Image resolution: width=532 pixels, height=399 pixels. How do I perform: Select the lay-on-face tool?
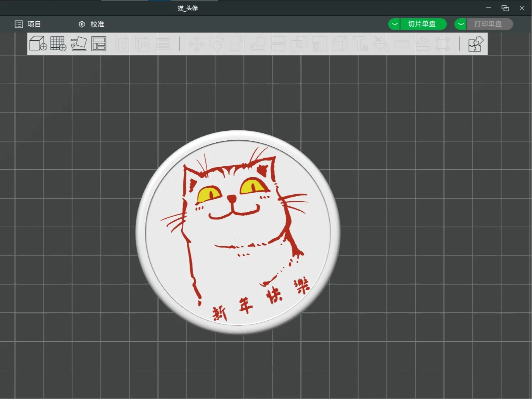(258, 44)
